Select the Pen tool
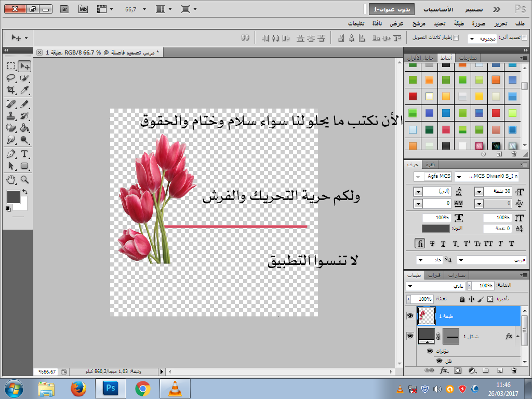 point(11,154)
